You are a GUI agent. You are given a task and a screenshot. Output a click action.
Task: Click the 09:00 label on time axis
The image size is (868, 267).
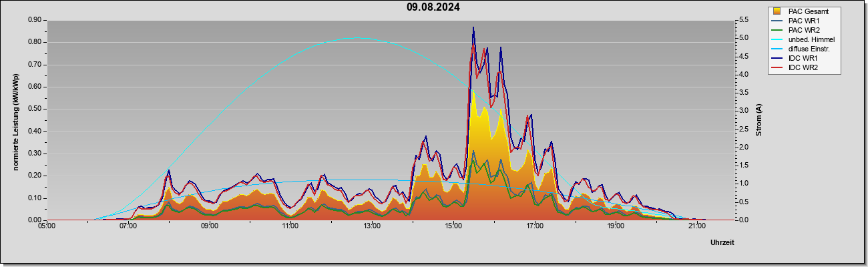click(x=210, y=226)
